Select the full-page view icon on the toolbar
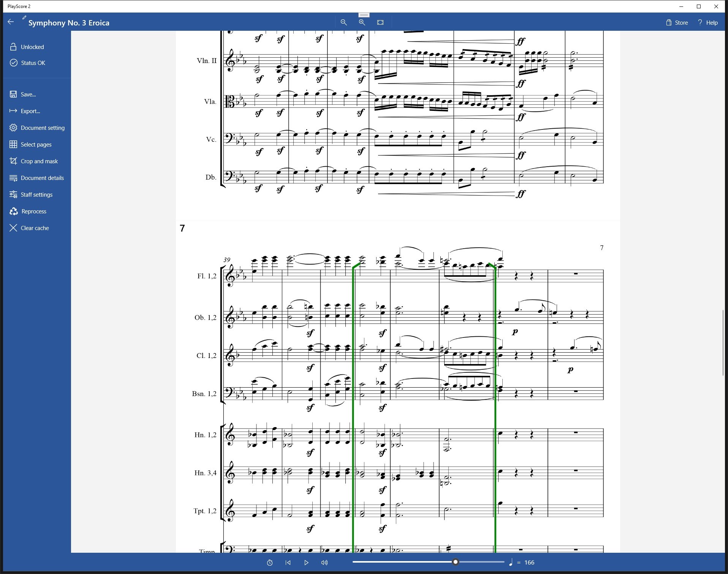 (380, 22)
